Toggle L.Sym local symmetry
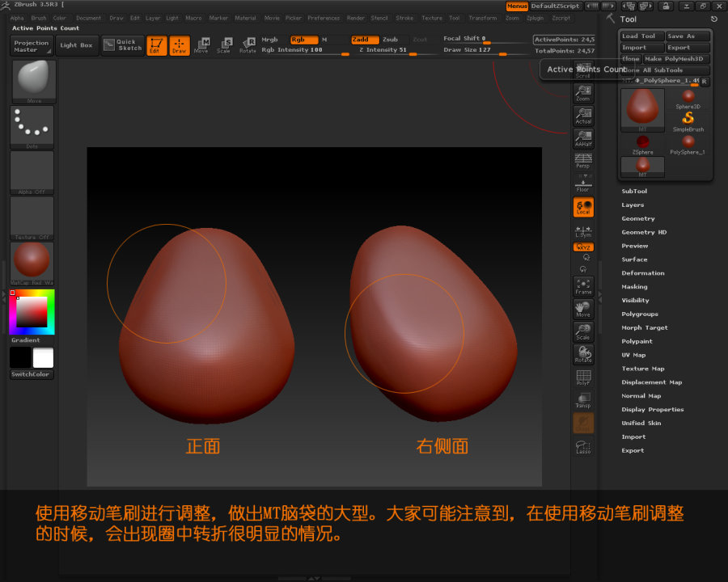Screen dimensions: 728x582 (583, 230)
